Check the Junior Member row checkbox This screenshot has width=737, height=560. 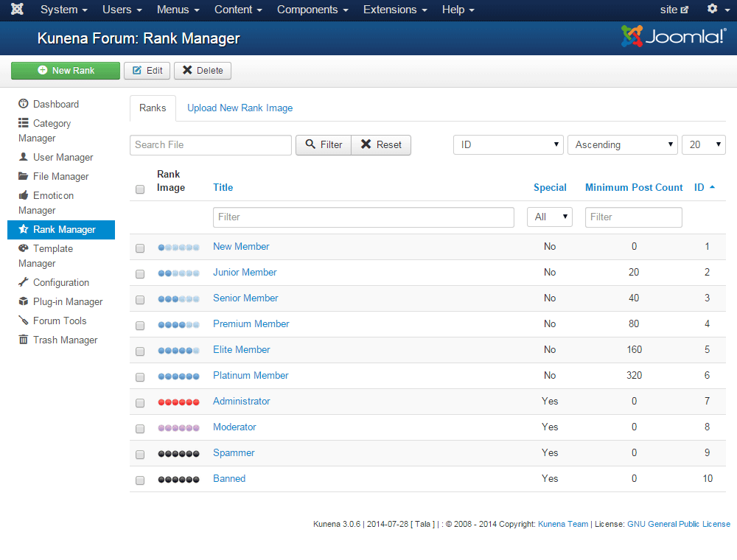point(140,274)
